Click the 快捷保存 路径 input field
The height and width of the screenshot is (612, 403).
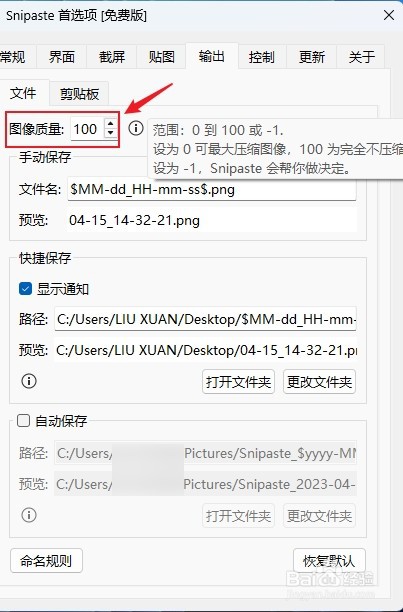[x=205, y=319]
